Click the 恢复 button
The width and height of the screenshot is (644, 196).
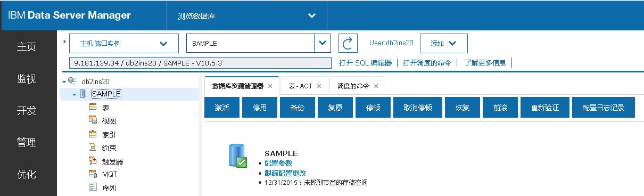click(x=462, y=107)
